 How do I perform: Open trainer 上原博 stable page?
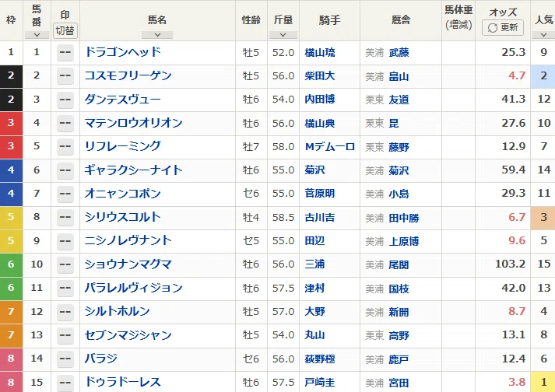pos(404,241)
